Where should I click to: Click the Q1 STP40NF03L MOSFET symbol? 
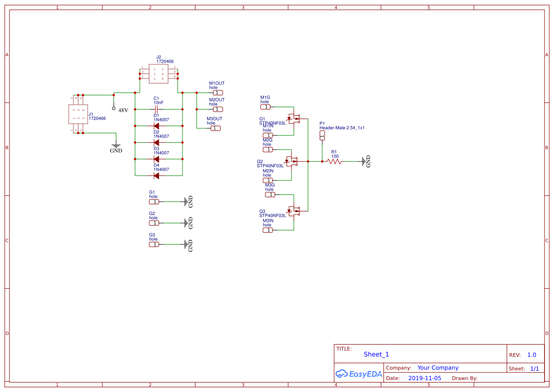pyautogui.click(x=294, y=118)
